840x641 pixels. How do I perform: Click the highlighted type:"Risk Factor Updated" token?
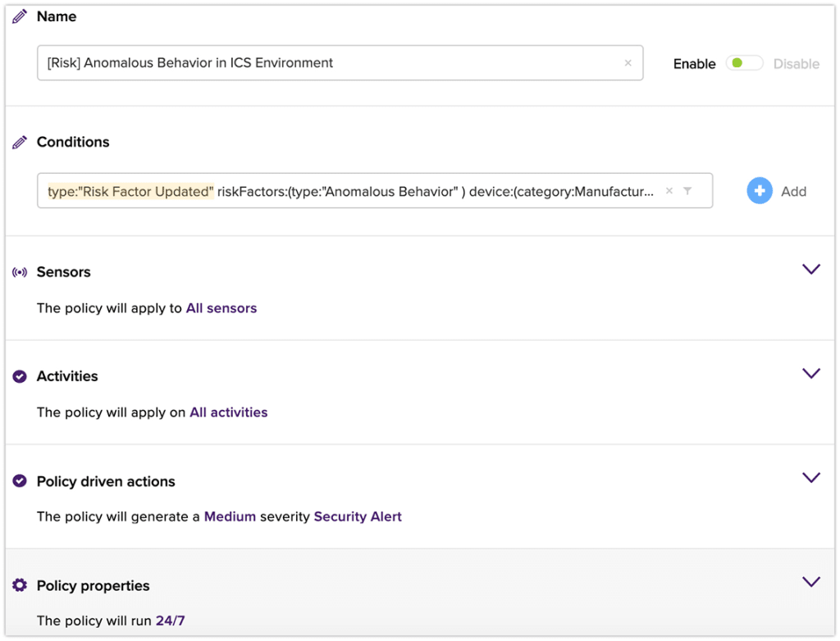tap(130, 191)
